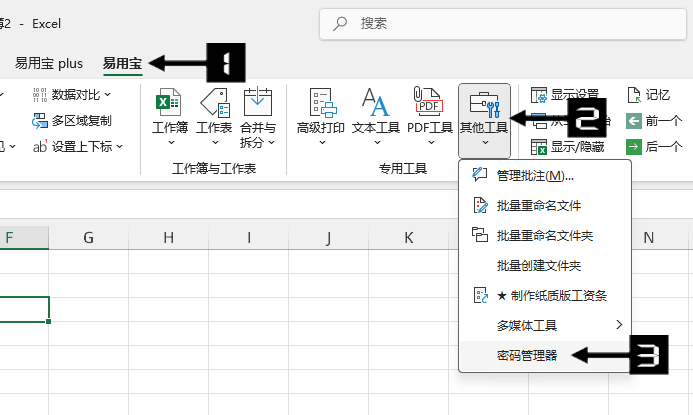Image resolution: width=693 pixels, height=415 pixels.
Task: Open the 合并与拆分 merge and split tool
Action: [258, 117]
